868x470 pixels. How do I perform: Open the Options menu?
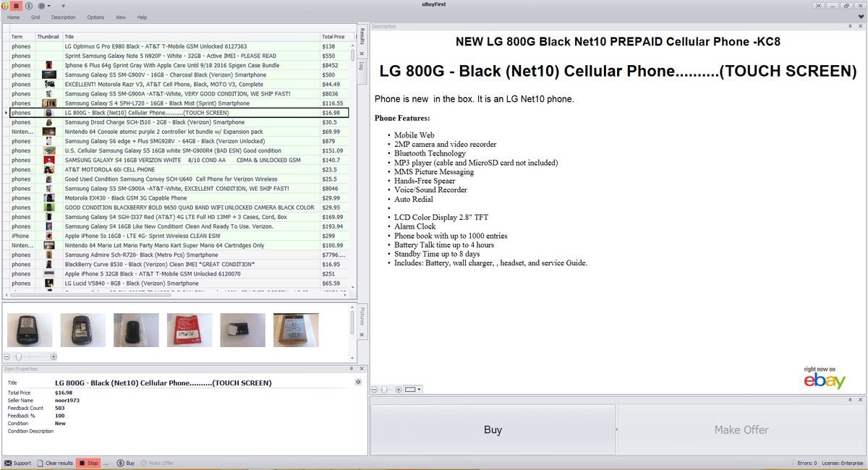(95, 17)
